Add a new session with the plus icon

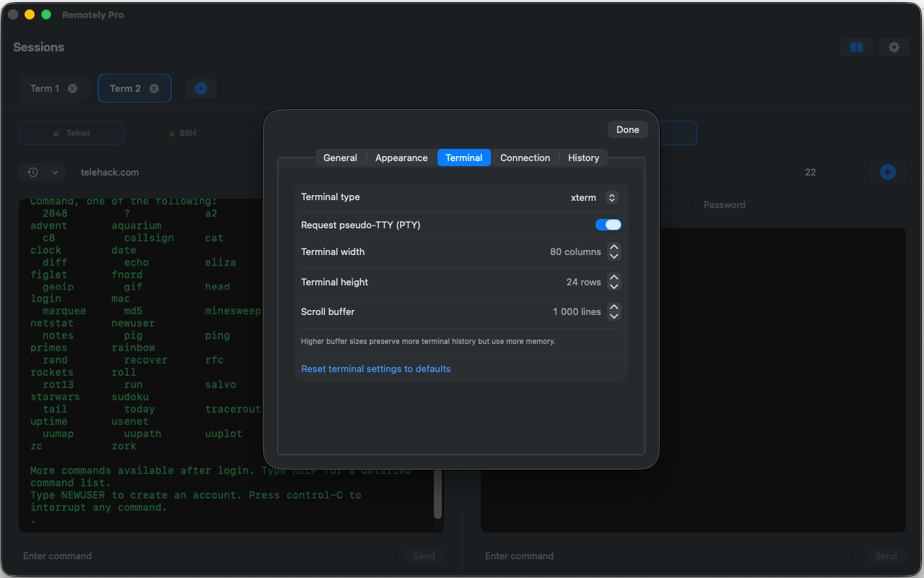(201, 88)
